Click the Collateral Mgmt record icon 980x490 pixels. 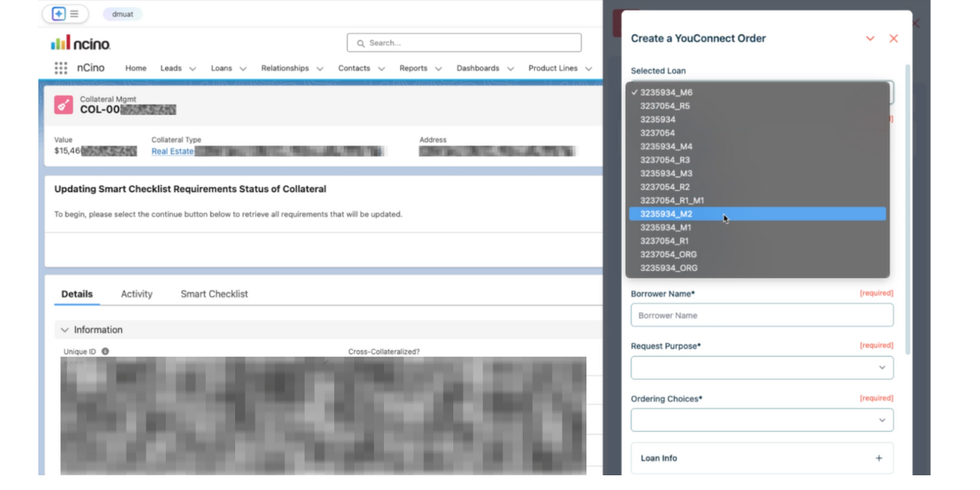tap(64, 105)
